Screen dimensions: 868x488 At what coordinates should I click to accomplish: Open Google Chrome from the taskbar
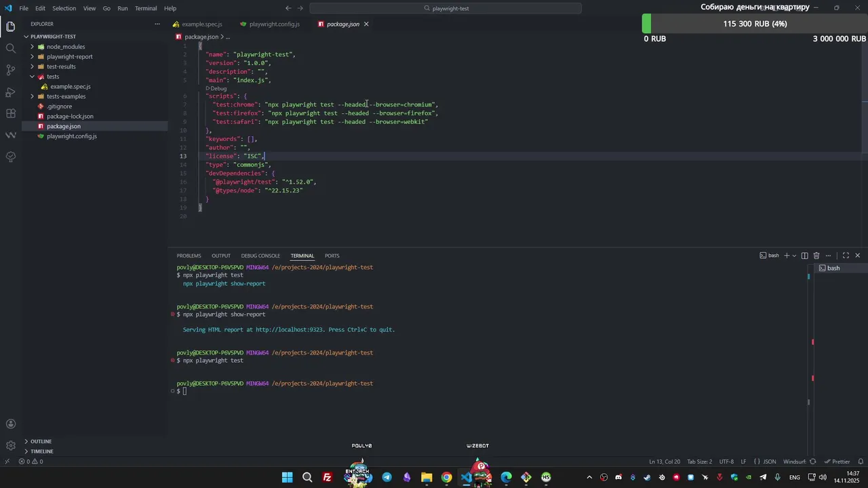[446, 477]
